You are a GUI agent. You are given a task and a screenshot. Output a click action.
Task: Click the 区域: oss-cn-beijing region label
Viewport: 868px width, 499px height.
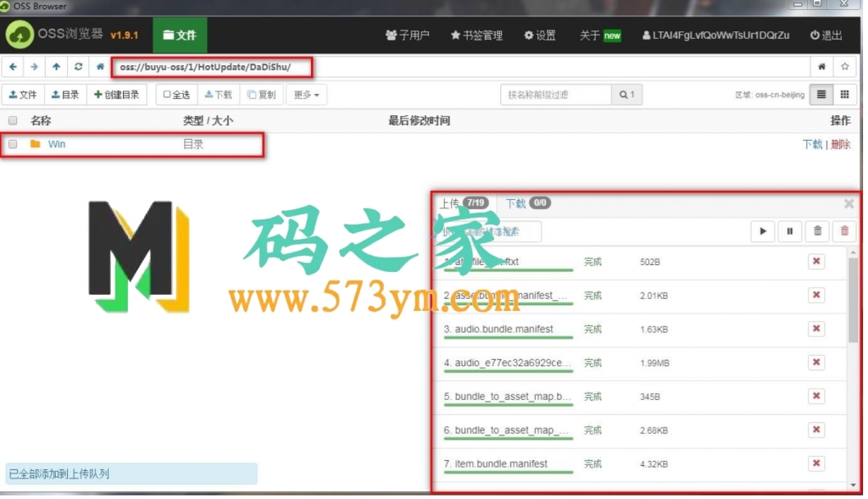[x=770, y=95]
